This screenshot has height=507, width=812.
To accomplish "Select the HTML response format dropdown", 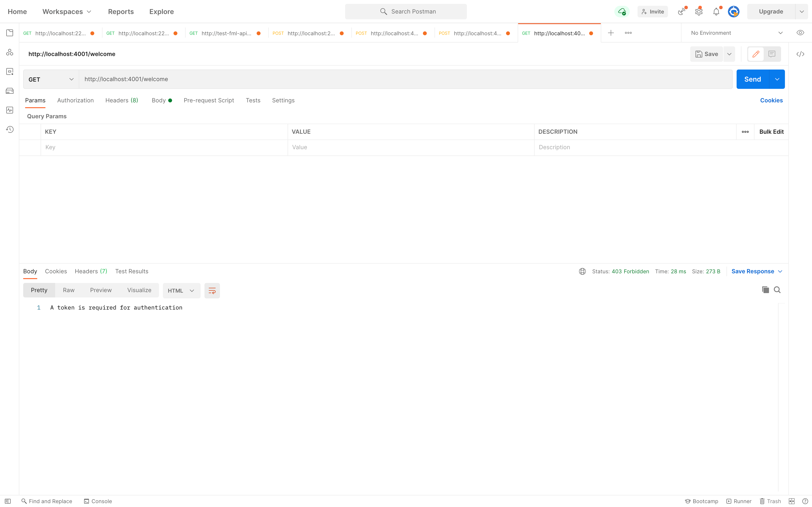I will coord(180,290).
